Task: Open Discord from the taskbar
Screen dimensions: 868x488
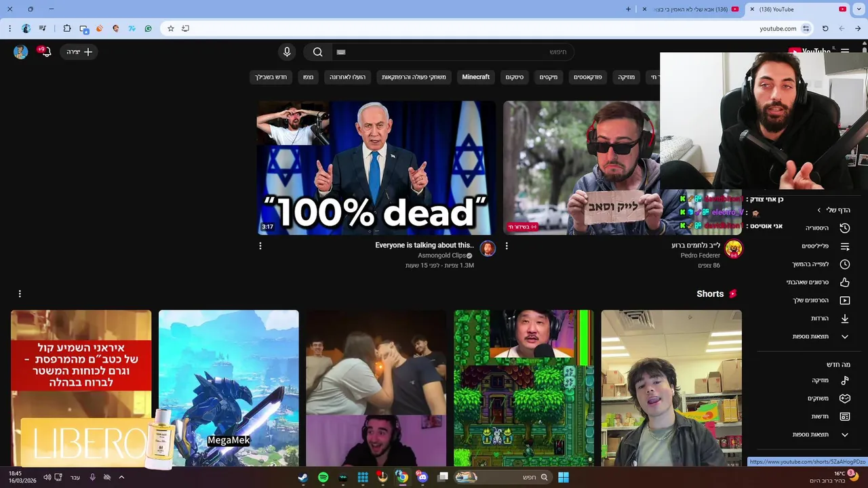Action: click(422, 477)
